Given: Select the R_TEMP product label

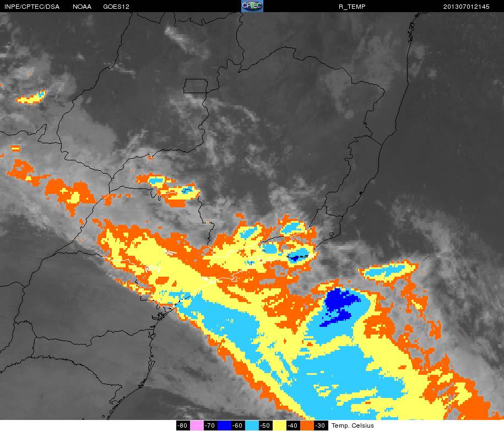Looking at the screenshot, I should point(352,7).
